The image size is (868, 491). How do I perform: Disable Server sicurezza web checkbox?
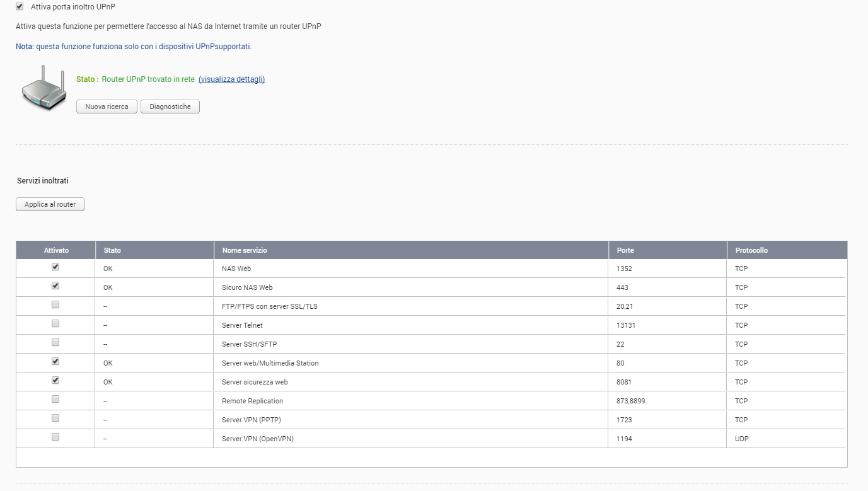point(55,381)
